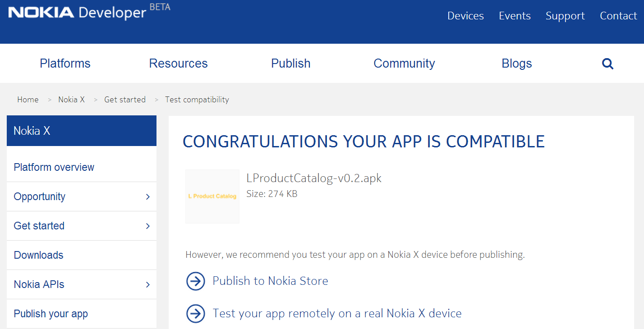Image resolution: width=644 pixels, height=329 pixels.
Task: Click arrow icon beside Test your app remotely
Action: pos(196,313)
